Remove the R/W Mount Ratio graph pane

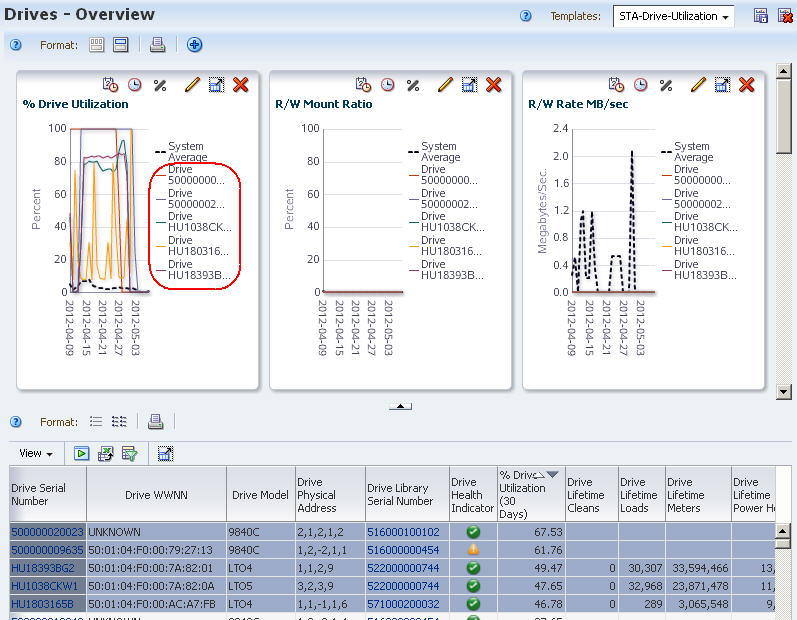point(494,84)
